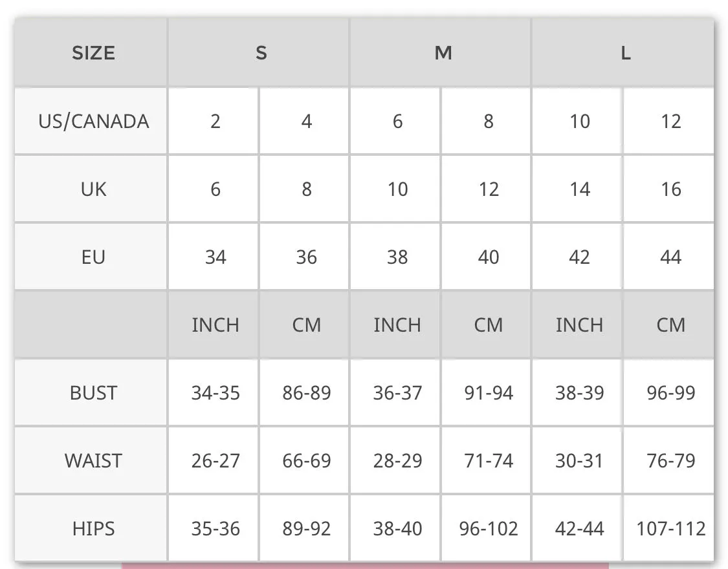
Task: Select the M size column header
Action: tap(441, 52)
